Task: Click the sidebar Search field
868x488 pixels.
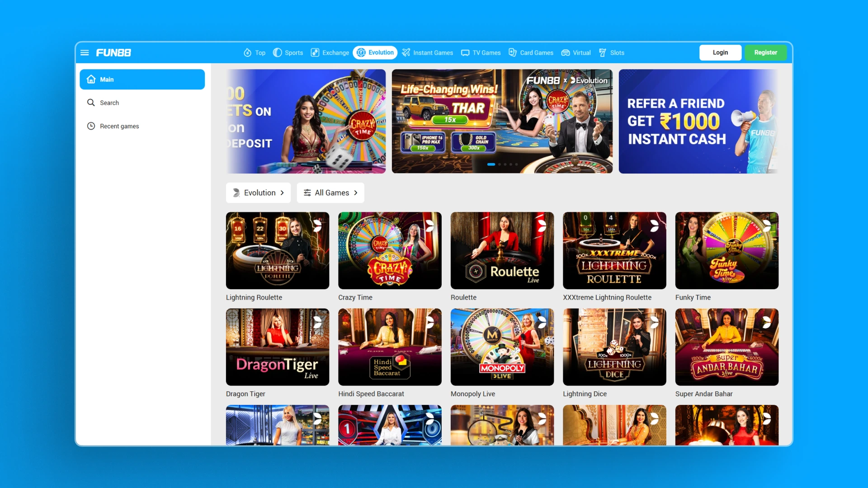Action: coord(109,103)
